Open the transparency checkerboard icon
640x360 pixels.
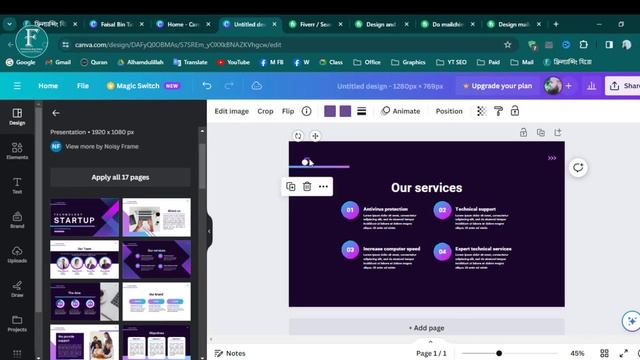(482, 111)
